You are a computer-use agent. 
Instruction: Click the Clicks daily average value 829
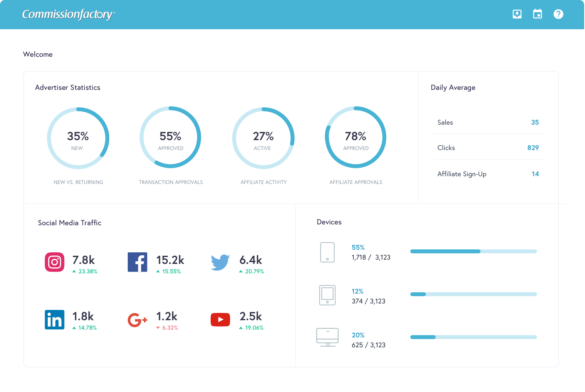(x=533, y=147)
